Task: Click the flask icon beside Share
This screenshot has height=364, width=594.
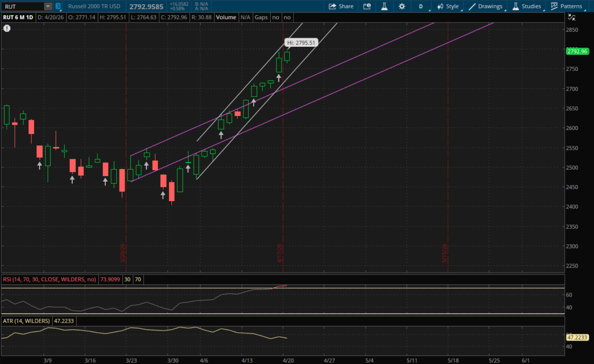Action: pos(384,6)
